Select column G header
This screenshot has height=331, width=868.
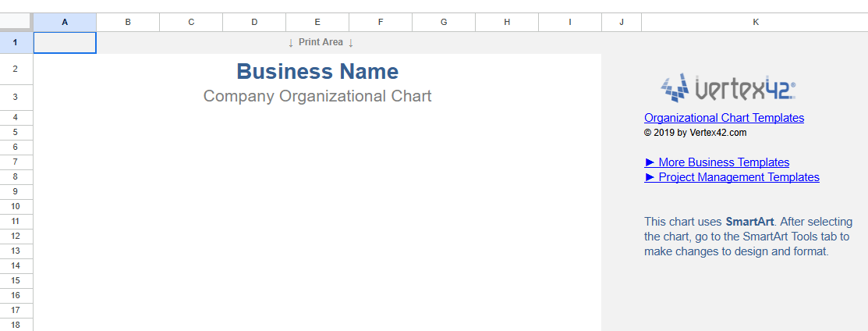coord(444,22)
